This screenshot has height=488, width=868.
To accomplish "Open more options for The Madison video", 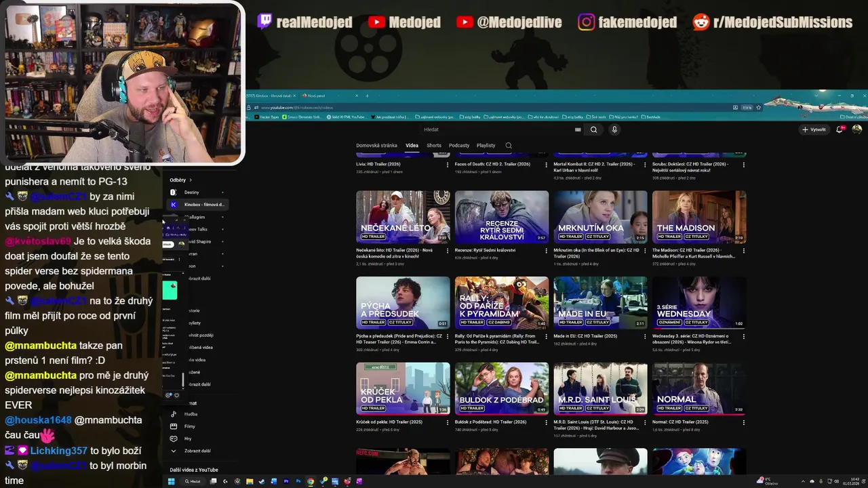I will click(x=744, y=251).
